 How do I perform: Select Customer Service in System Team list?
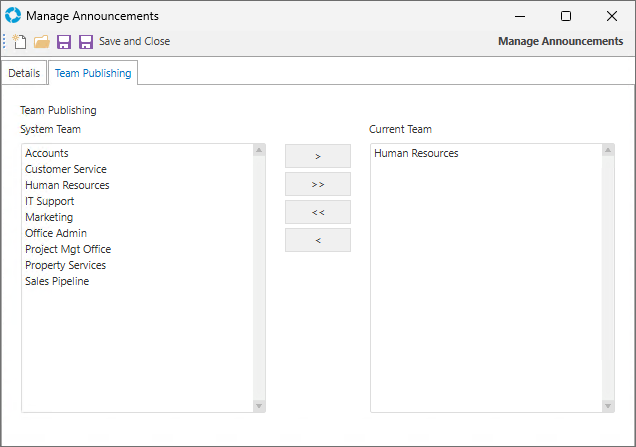coord(66,169)
